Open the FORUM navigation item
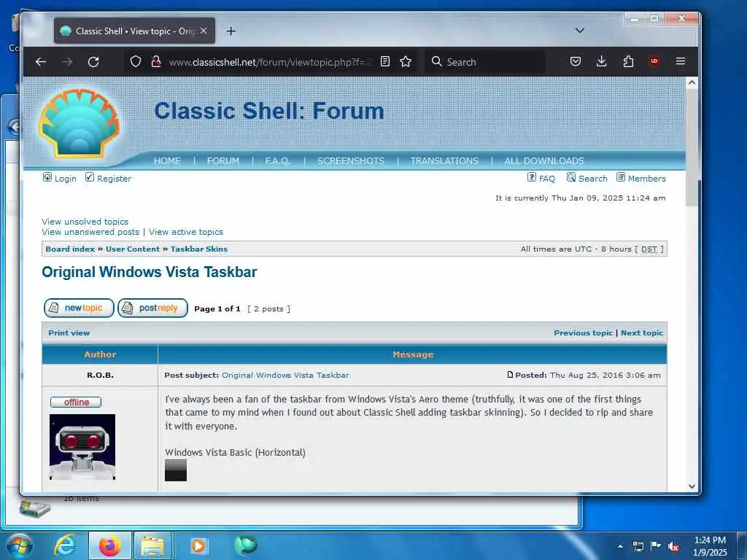 pyautogui.click(x=223, y=161)
